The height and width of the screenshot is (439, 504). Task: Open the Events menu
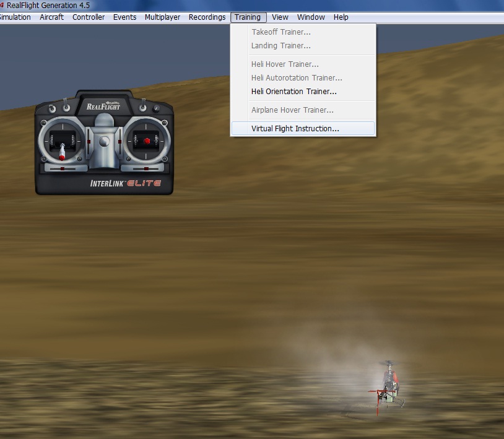tap(124, 17)
